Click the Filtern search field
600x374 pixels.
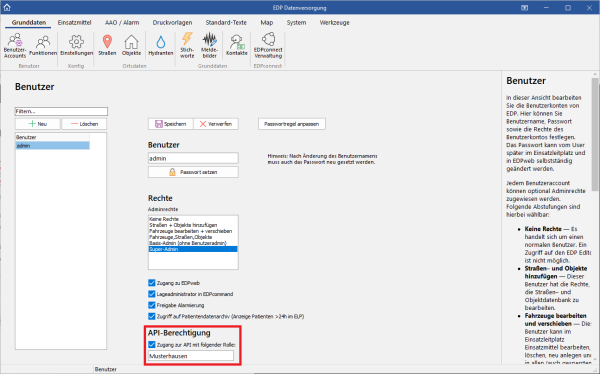coord(61,111)
